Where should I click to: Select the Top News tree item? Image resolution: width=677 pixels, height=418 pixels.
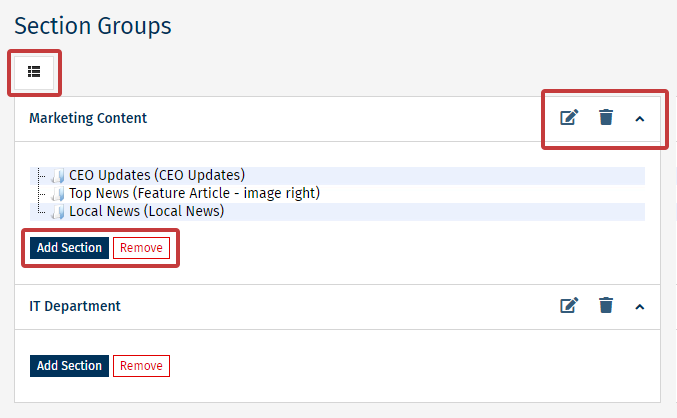point(194,193)
